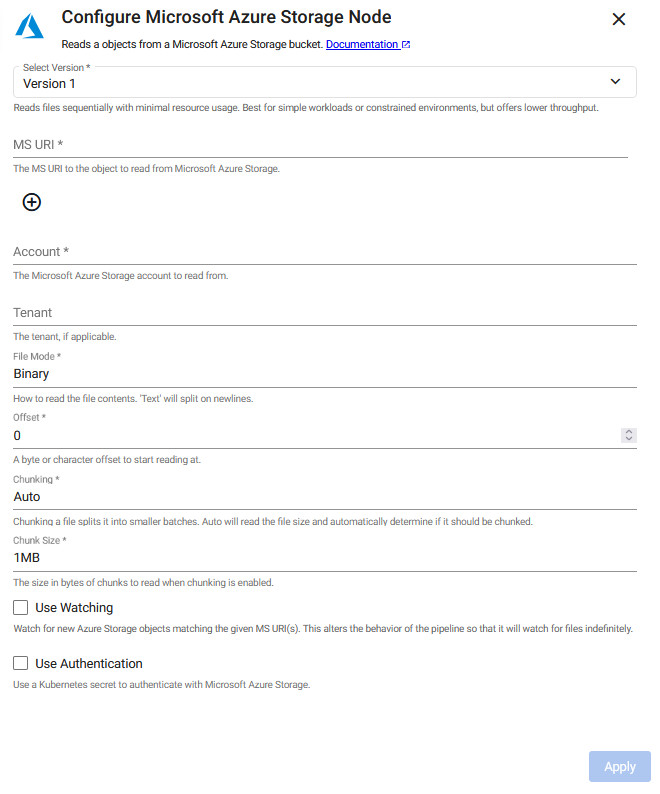Click the external link icon beside Documentation
Screen dimensions: 660x794
point(406,45)
